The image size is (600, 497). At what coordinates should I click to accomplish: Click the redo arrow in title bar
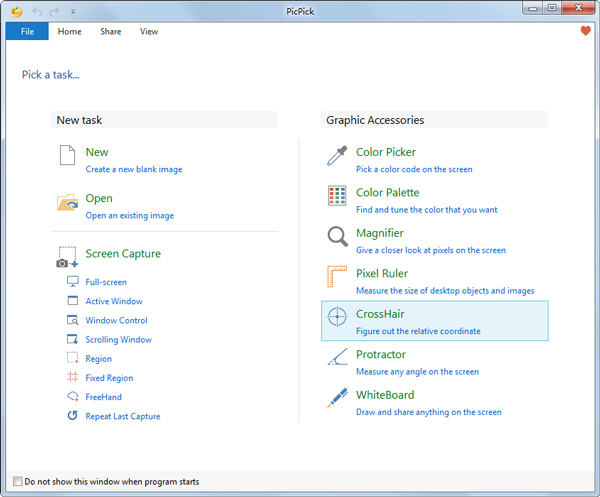(x=54, y=11)
